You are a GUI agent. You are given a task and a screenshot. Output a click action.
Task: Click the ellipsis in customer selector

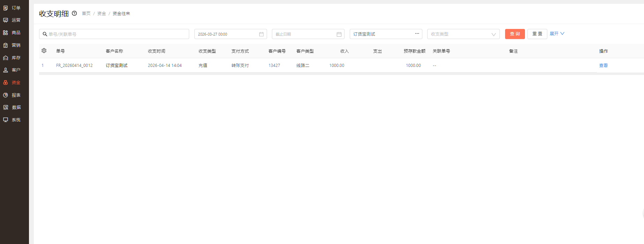(x=417, y=34)
